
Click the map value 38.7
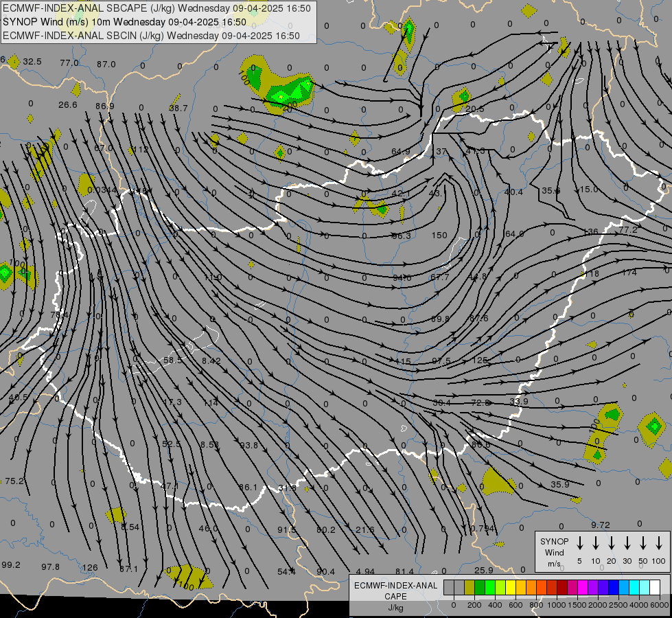178,108
